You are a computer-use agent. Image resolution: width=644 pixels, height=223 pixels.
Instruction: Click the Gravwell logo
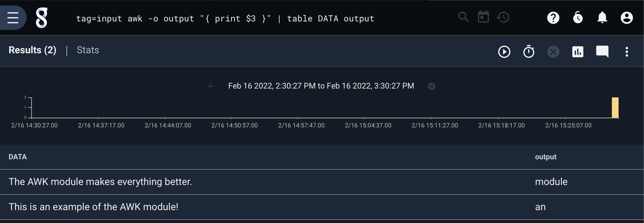[42, 18]
